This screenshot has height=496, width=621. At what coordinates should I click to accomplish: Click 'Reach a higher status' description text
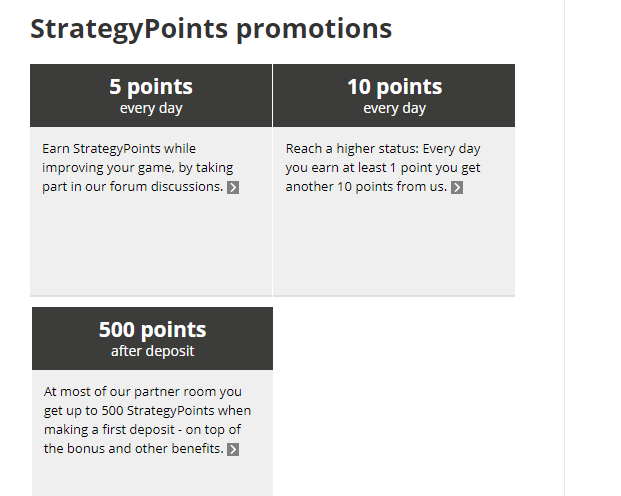pos(383,168)
